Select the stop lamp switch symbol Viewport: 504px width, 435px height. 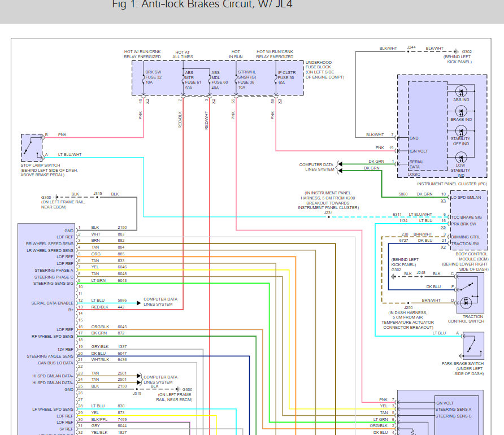(x=32, y=147)
